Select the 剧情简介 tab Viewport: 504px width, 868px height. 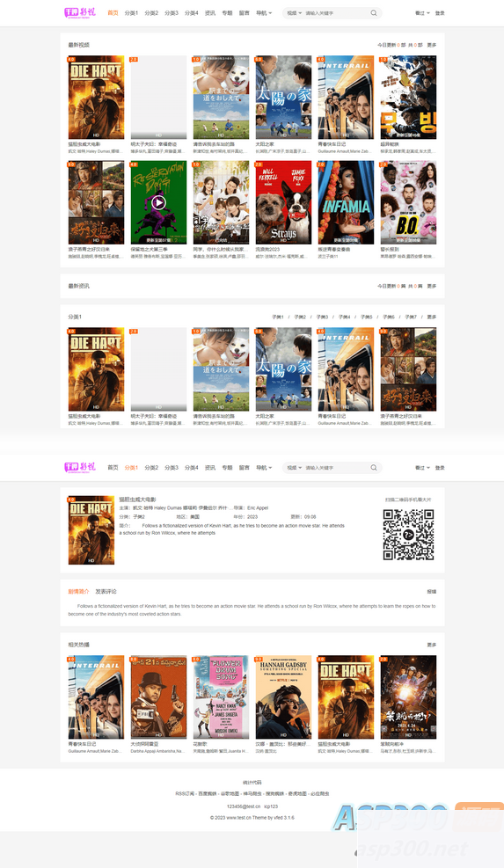click(78, 591)
